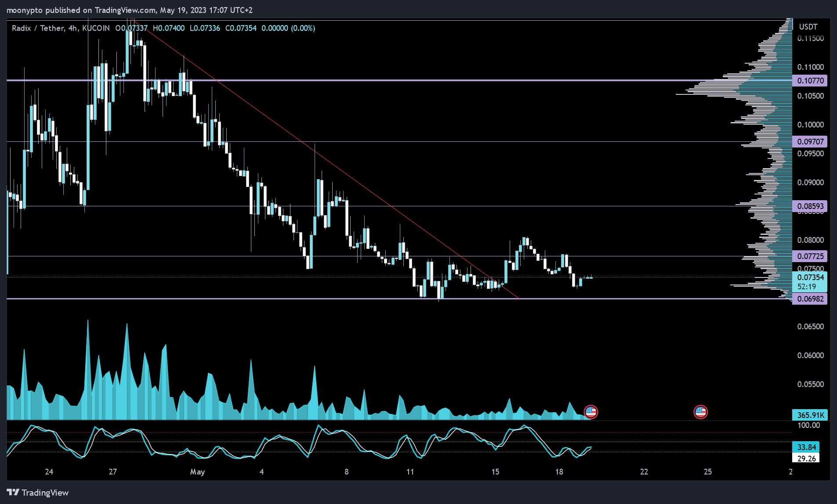Screen dimensions: 837x504
Task: Click the 0.09000 tick on price axis
Action: [811, 182]
